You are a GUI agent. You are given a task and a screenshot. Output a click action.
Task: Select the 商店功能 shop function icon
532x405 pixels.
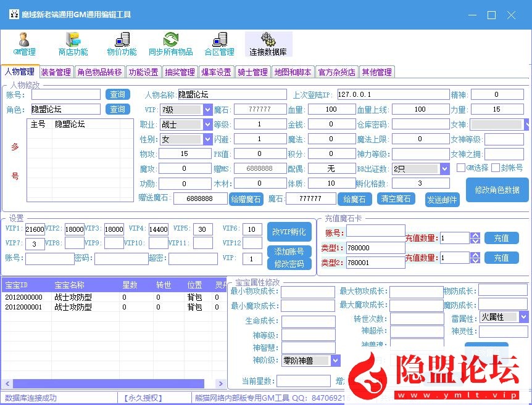pyautogui.click(x=72, y=43)
